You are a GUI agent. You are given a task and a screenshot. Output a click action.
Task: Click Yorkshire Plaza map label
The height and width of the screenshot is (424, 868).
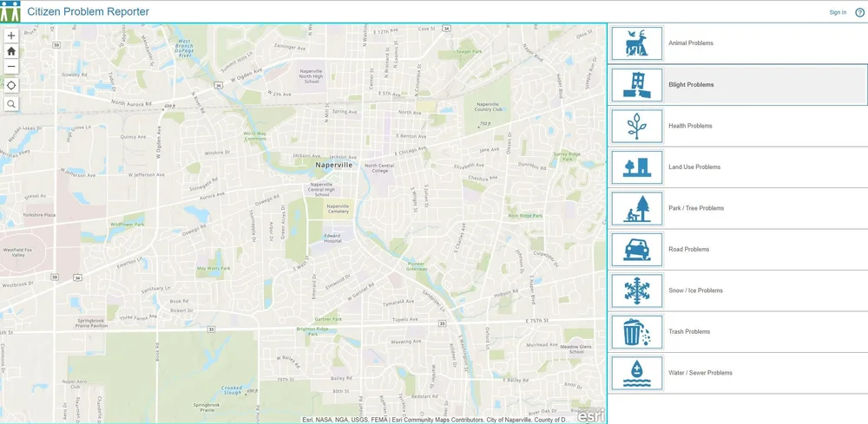click(x=39, y=214)
